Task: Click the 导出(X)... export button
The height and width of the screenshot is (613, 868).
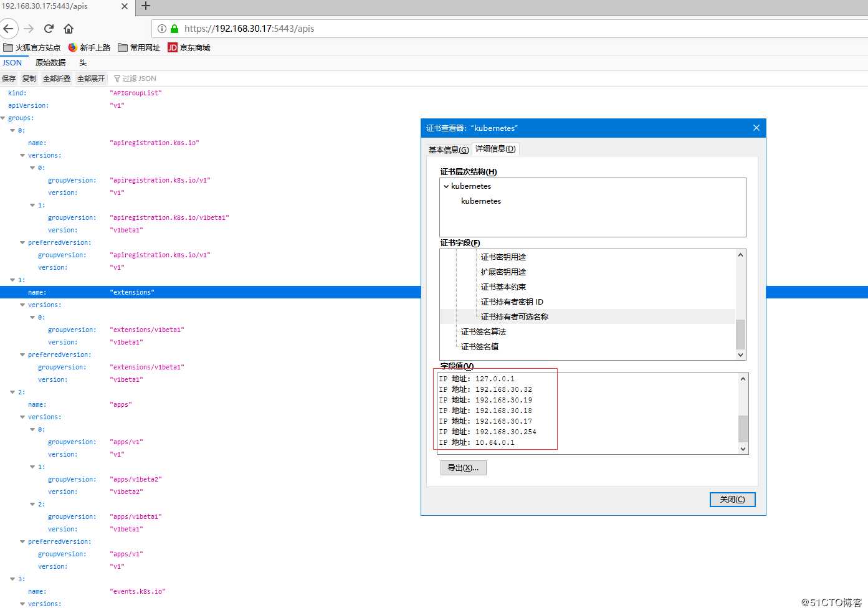Action: [x=463, y=468]
